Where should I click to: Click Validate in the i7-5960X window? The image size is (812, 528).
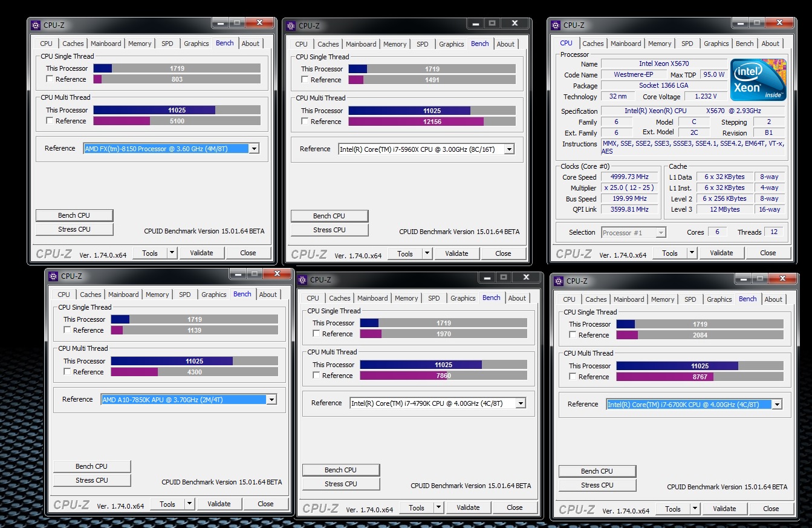[456, 253]
